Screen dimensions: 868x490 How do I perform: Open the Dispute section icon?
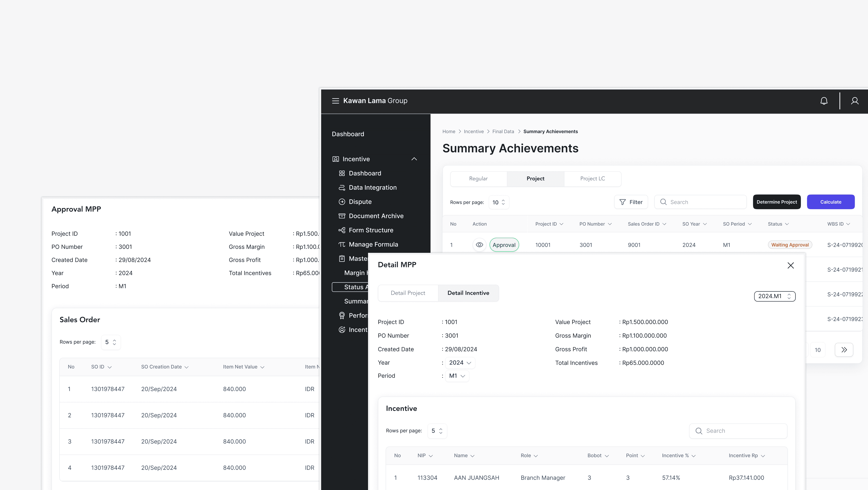click(x=342, y=202)
